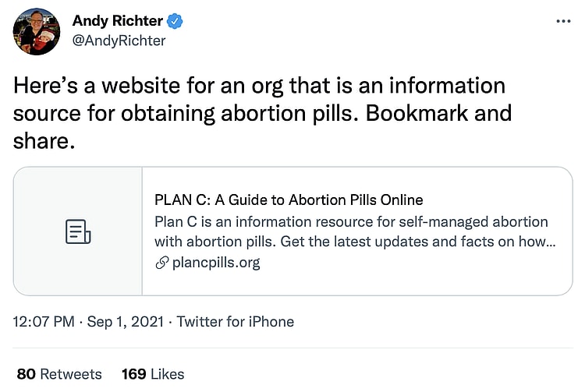
Task: Open the three-dot more options menu
Action: click(563, 21)
